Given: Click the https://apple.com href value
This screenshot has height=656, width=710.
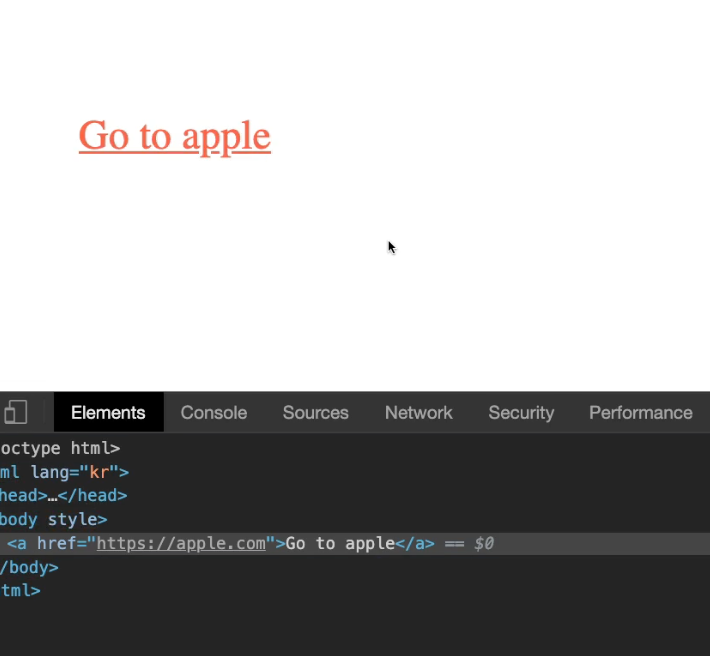Looking at the screenshot, I should [x=181, y=543].
